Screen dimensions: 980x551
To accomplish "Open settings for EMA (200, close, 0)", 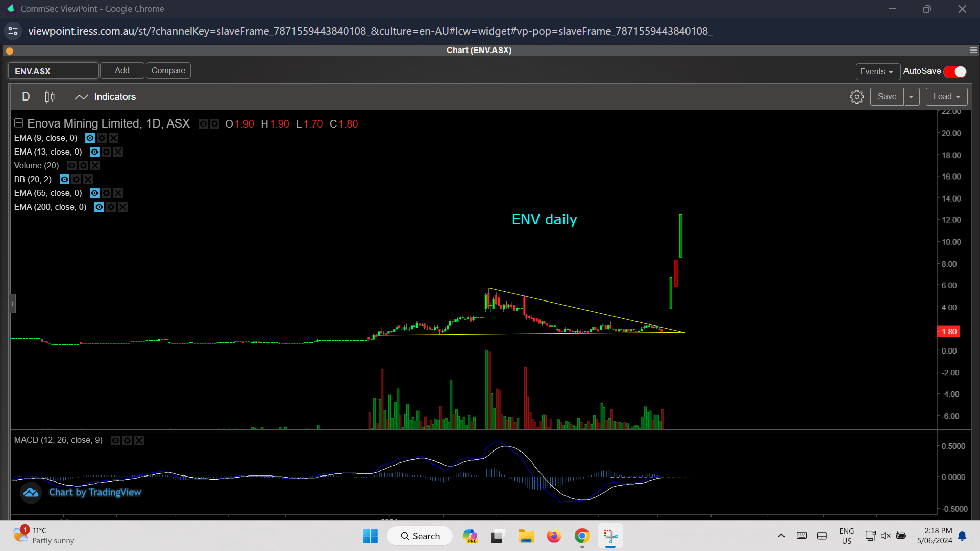I will [x=111, y=207].
